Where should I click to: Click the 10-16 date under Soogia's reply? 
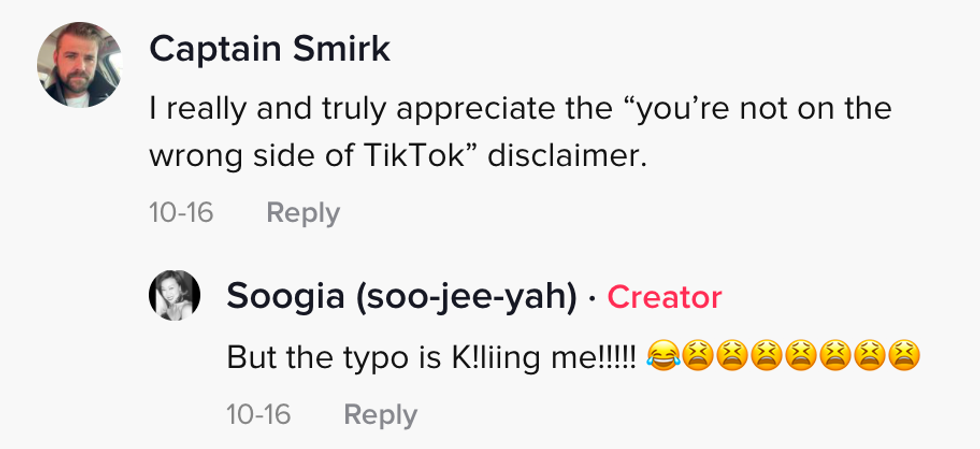click(258, 415)
